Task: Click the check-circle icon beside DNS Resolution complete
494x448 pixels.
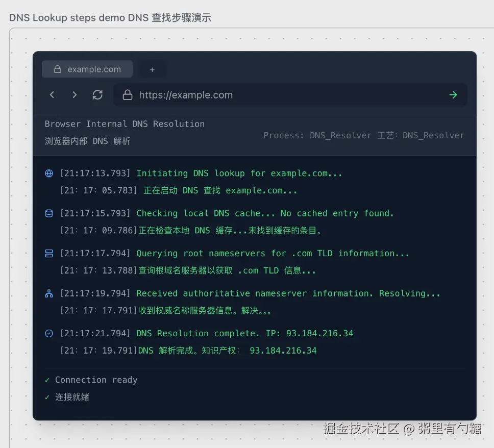Action: point(49,333)
